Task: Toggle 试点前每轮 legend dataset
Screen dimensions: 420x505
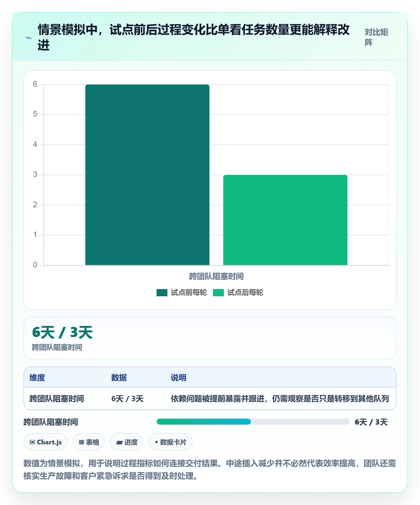Action: pos(181,292)
